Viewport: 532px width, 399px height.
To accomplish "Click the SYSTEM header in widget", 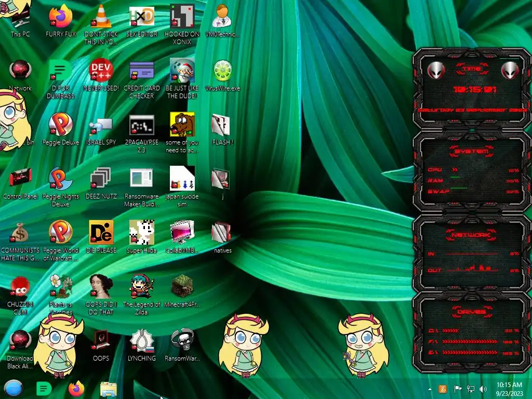I will tap(471, 151).
